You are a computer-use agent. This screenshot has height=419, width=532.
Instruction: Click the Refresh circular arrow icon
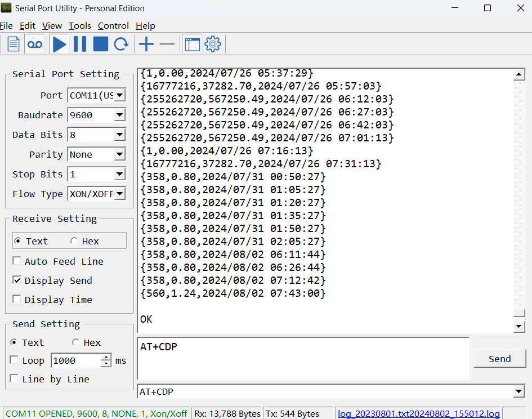(121, 44)
